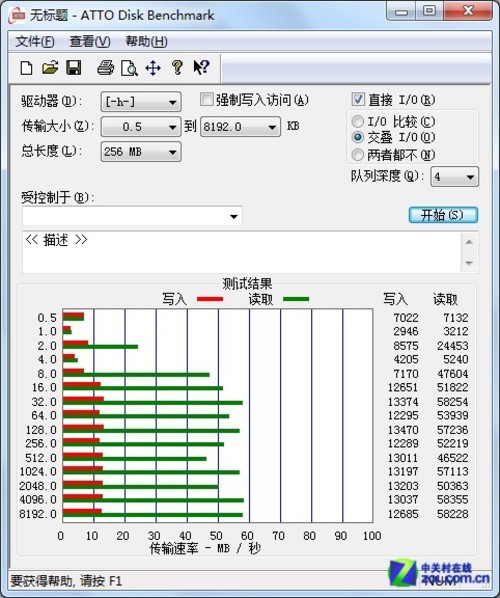Click the New document toolbar icon
The image size is (500, 598).
tap(26, 68)
